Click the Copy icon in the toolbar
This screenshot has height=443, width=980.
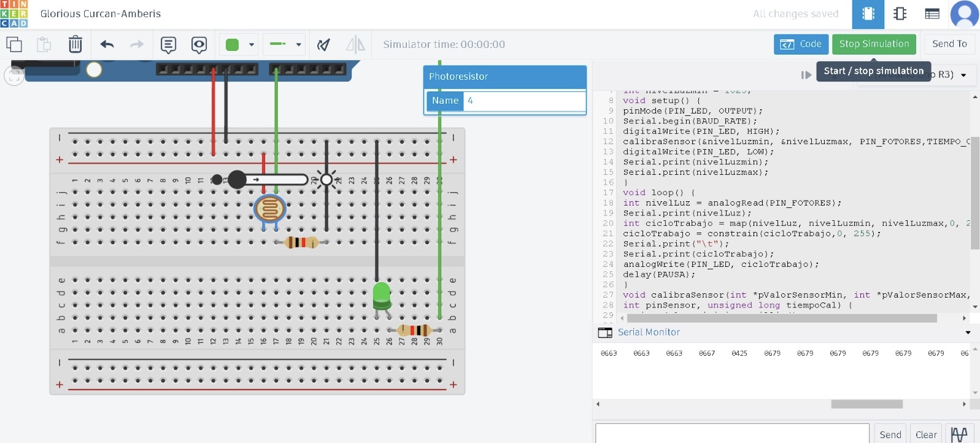tap(14, 44)
